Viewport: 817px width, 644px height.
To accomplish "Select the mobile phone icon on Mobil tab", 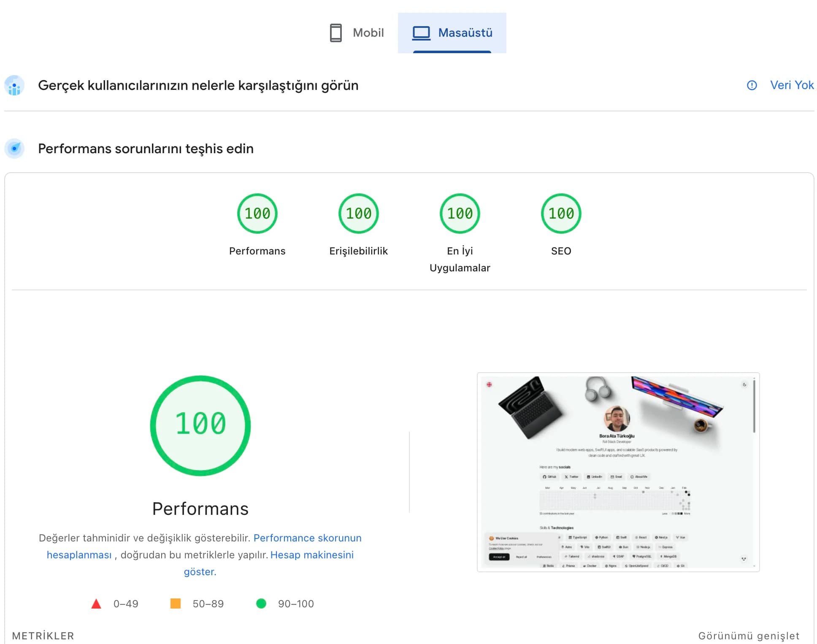I will pos(335,32).
